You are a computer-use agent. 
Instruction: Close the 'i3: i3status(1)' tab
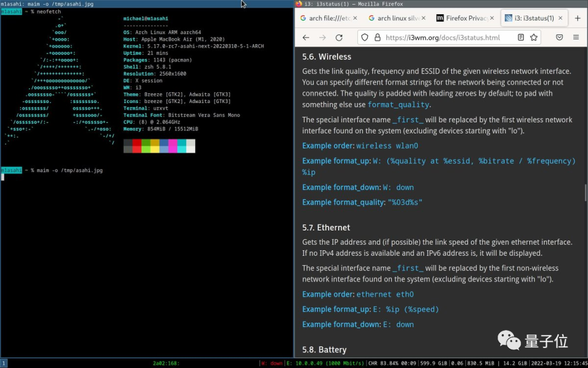coord(560,18)
